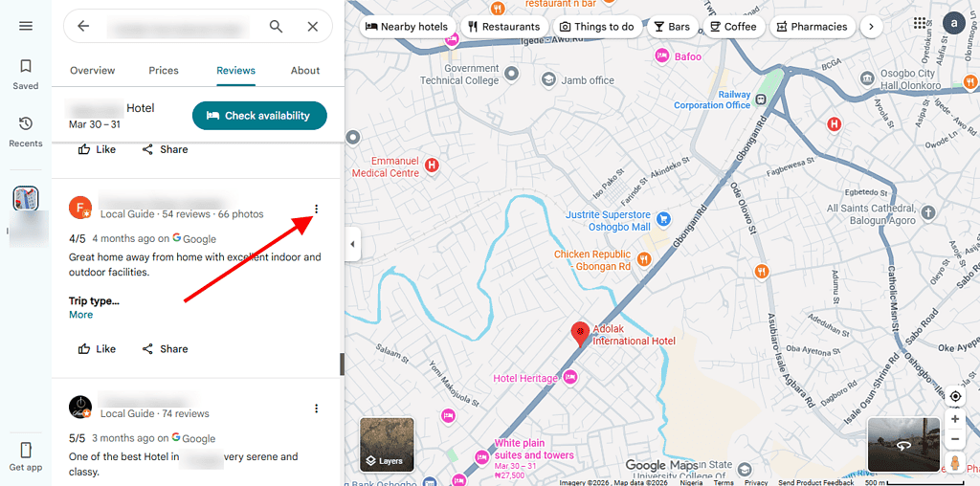This screenshot has height=486, width=980.
Task: Click the Government Technical College marker
Action: [x=512, y=75]
